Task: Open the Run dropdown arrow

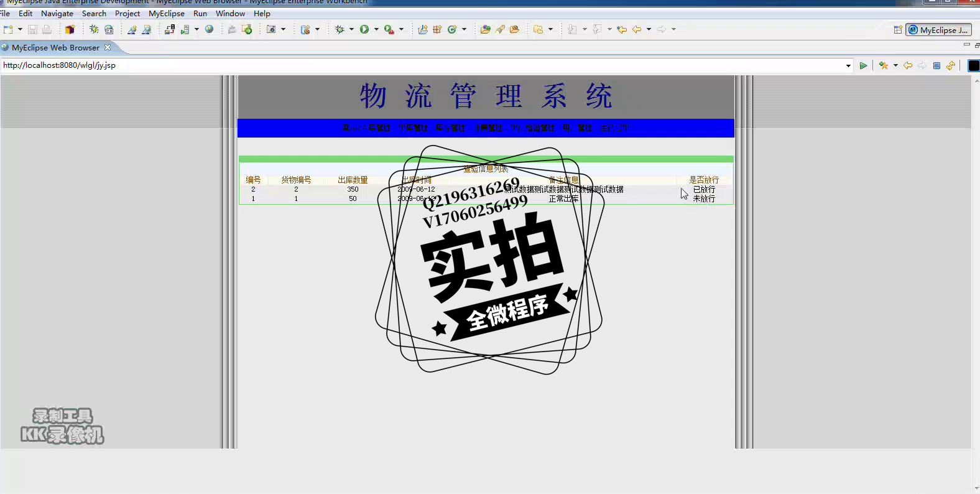Action: pos(376,29)
